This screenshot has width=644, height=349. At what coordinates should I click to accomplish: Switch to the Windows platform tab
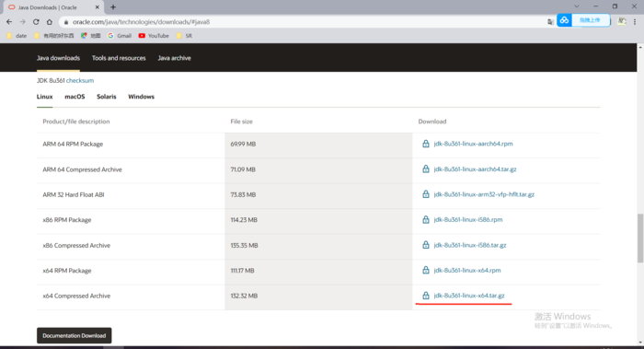pyautogui.click(x=142, y=97)
